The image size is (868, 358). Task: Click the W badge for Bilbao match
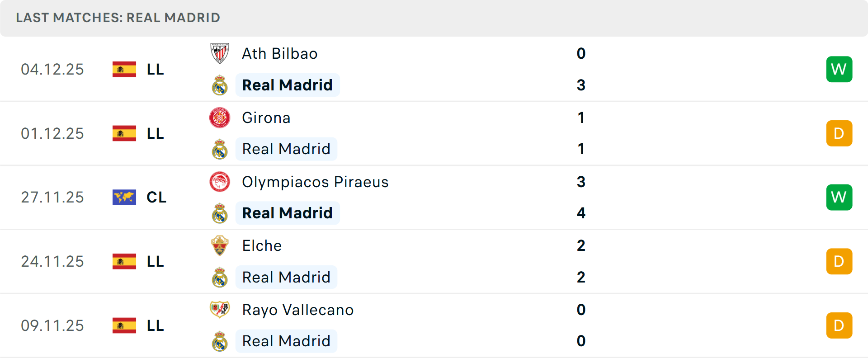click(x=839, y=69)
